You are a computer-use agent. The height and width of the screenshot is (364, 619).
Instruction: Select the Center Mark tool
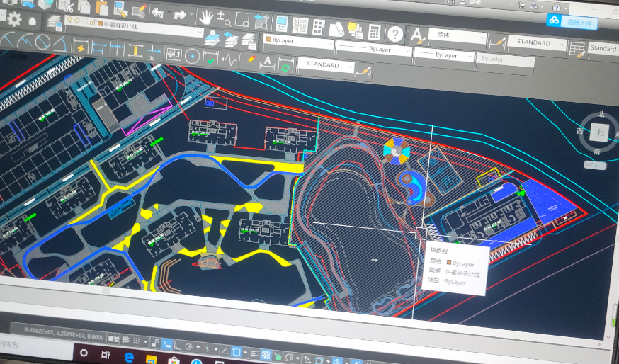coord(192,56)
